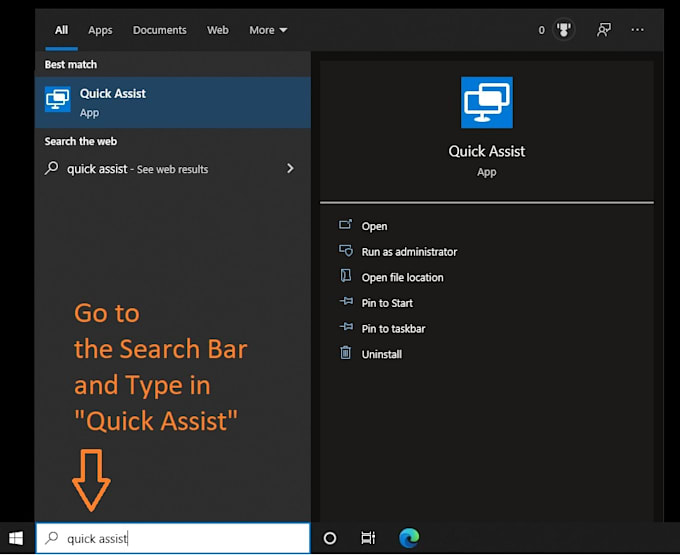
Task: Switch to the Documents search tab
Action: tap(160, 30)
